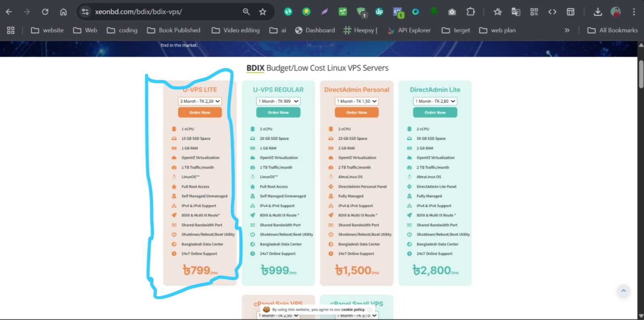Open the apps grid in bookmarks bar
The height and width of the screenshot is (320, 644).
(x=11, y=30)
